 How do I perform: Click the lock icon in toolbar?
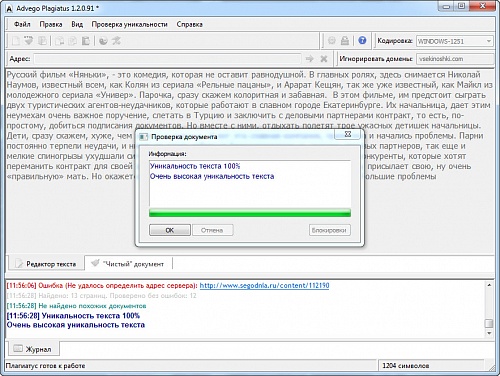[x=345, y=41]
